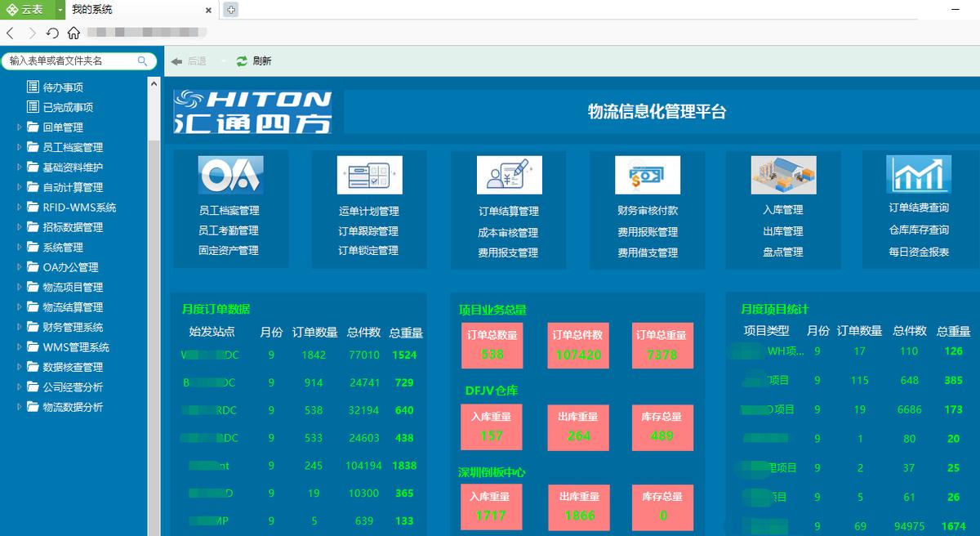The width and height of the screenshot is (980, 536).
Task: Click the OA icon on 员工档案管理 card
Action: [x=230, y=173]
